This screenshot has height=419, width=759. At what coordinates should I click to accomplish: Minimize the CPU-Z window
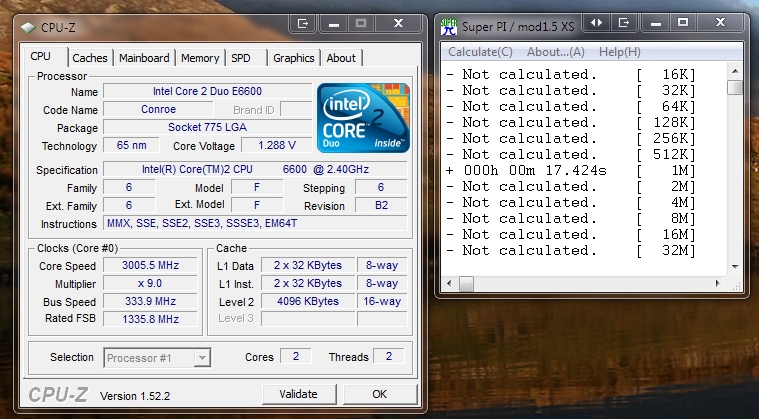click(334, 23)
